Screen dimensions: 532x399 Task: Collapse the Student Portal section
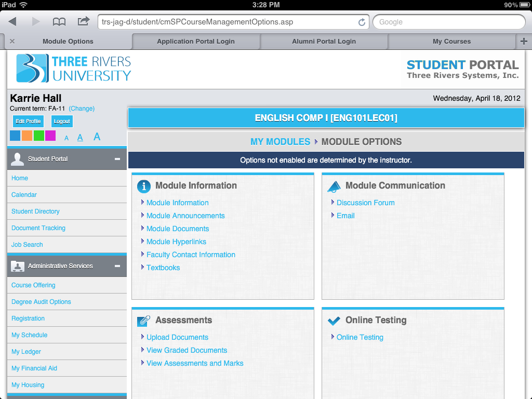[117, 159]
